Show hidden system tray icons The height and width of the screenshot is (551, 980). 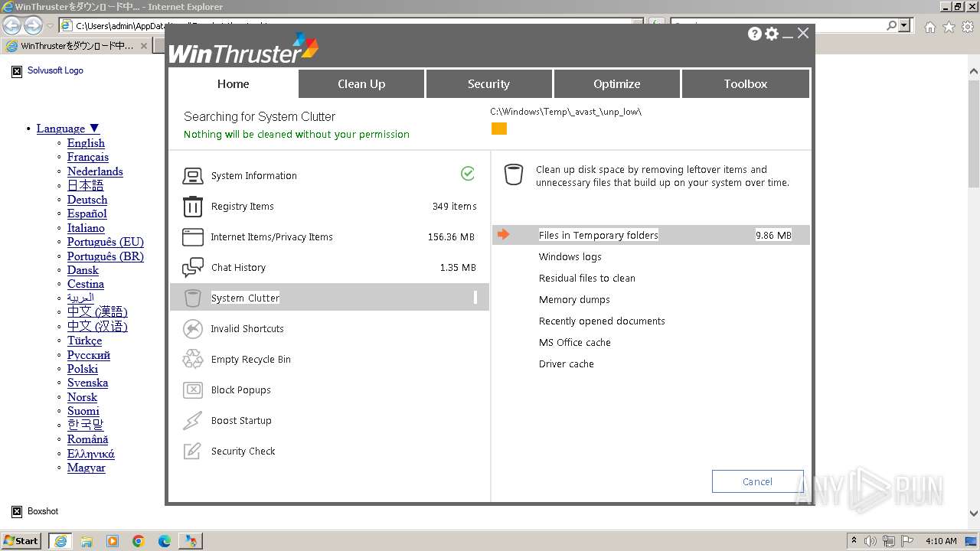pos(854,541)
